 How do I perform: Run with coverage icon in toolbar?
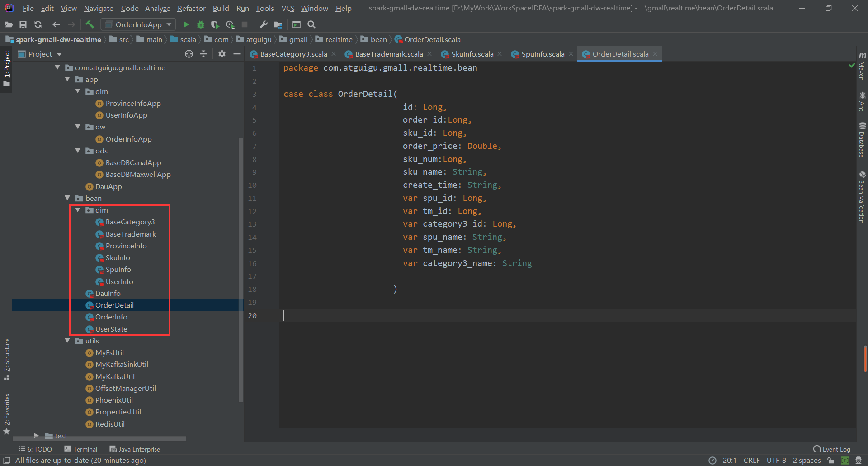(x=215, y=24)
